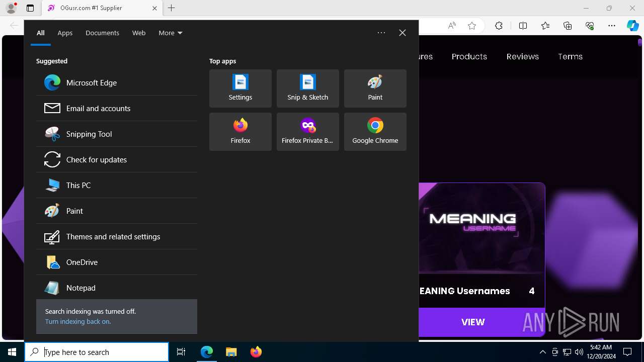The height and width of the screenshot is (362, 644).
Task: Launch Firefox tile in Top apps
Action: point(240,132)
